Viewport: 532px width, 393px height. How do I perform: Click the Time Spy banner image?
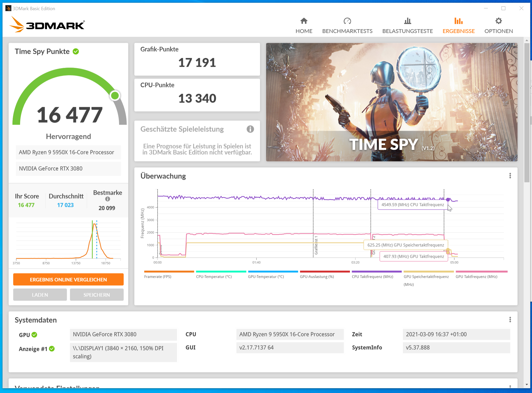[391, 102]
